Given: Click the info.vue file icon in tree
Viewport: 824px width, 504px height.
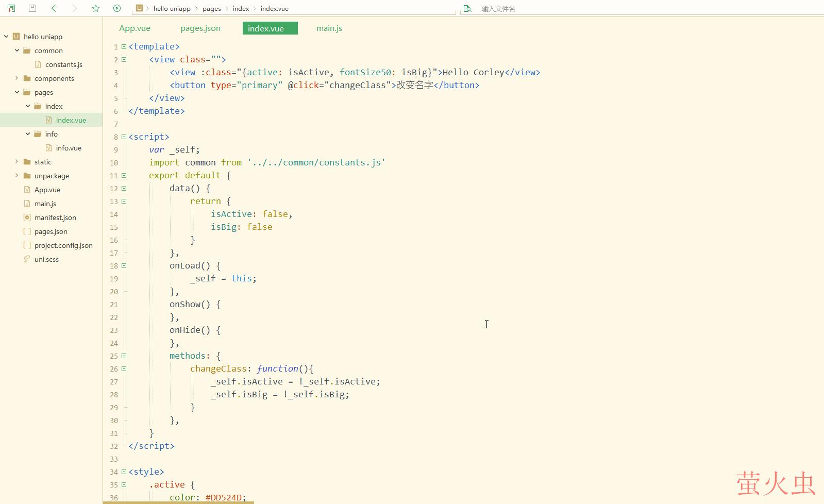Looking at the screenshot, I should pos(48,148).
